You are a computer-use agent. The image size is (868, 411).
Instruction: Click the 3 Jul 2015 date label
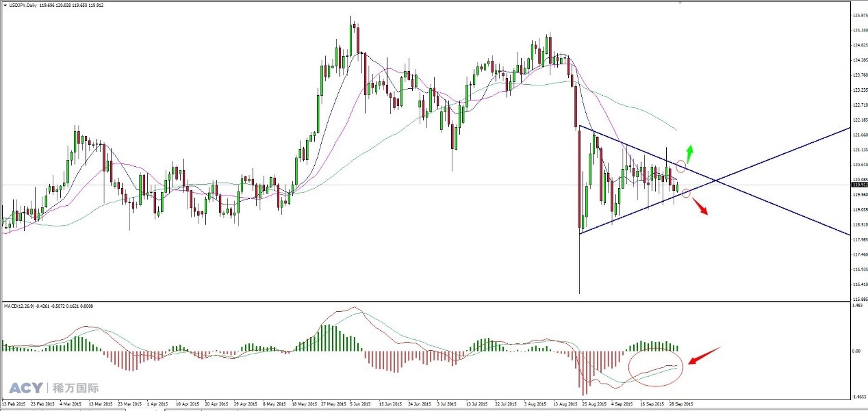pyautogui.click(x=448, y=403)
